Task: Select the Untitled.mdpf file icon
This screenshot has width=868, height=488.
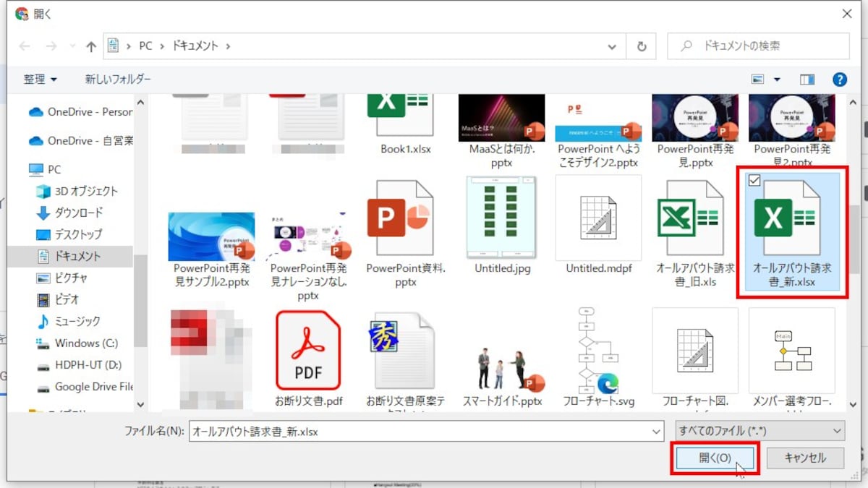Action: 598,218
